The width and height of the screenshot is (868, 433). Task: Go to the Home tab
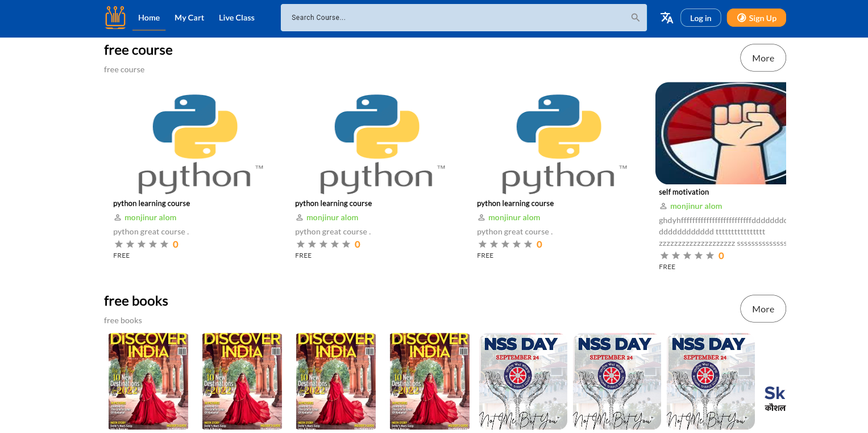(149, 18)
